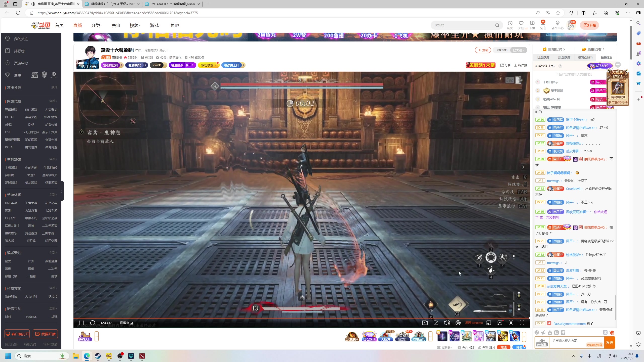Open the 超级粉丝团 badge

click(112, 65)
